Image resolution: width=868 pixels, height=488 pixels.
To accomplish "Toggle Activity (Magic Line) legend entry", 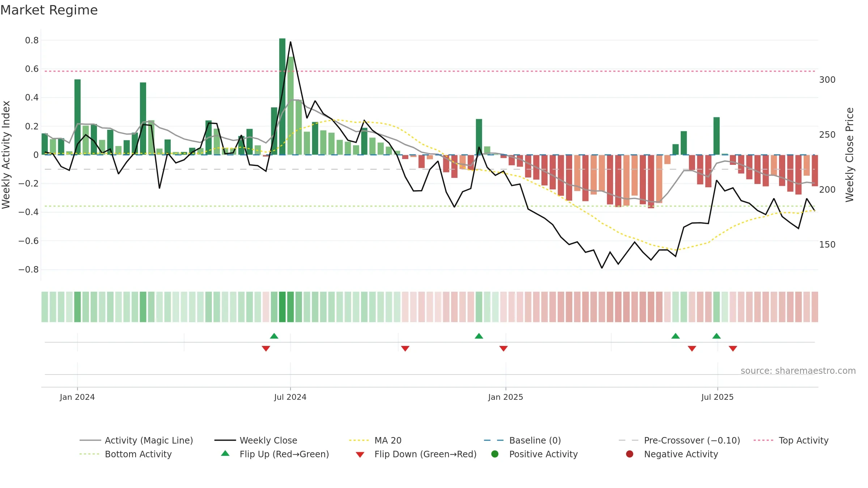I will pyautogui.click(x=136, y=440).
